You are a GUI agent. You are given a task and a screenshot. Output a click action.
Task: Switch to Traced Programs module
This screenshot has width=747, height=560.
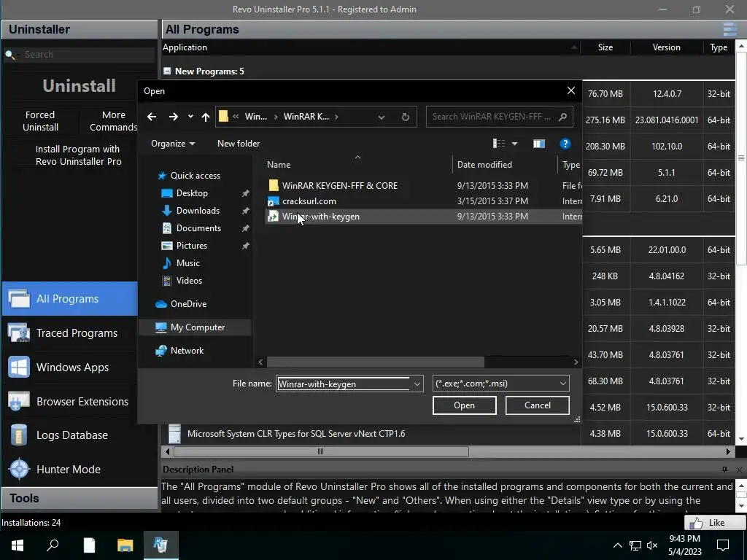coord(69,332)
